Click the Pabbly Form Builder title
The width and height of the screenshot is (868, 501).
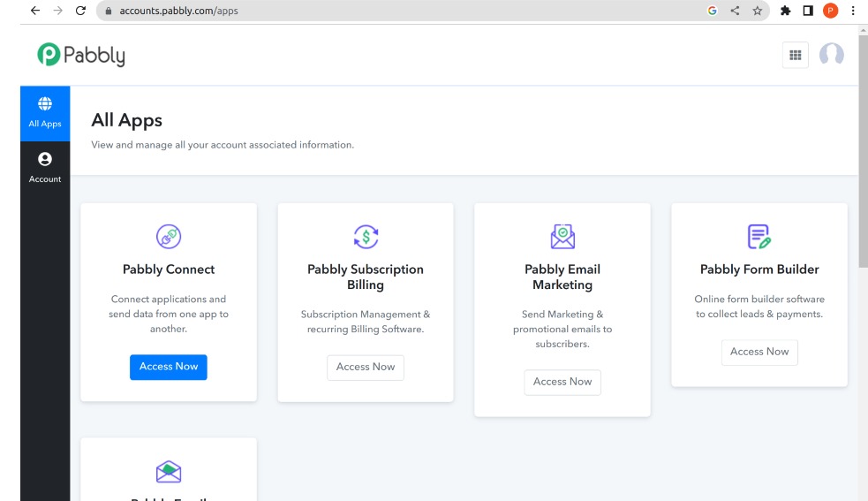pyautogui.click(x=759, y=269)
